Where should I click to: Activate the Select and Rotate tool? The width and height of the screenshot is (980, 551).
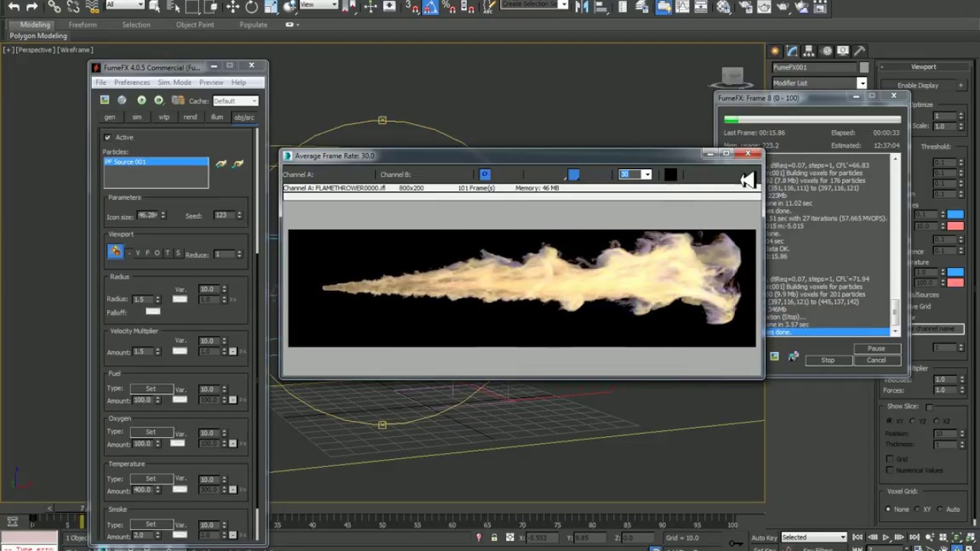(252, 7)
